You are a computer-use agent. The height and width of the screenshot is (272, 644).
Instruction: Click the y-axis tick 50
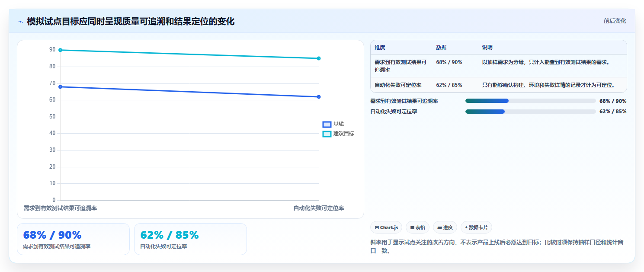click(52, 117)
